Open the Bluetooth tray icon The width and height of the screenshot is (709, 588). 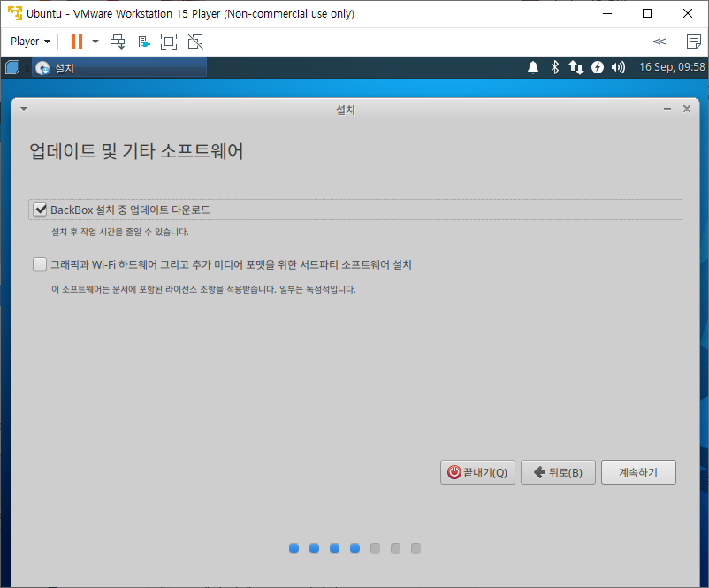click(x=555, y=67)
